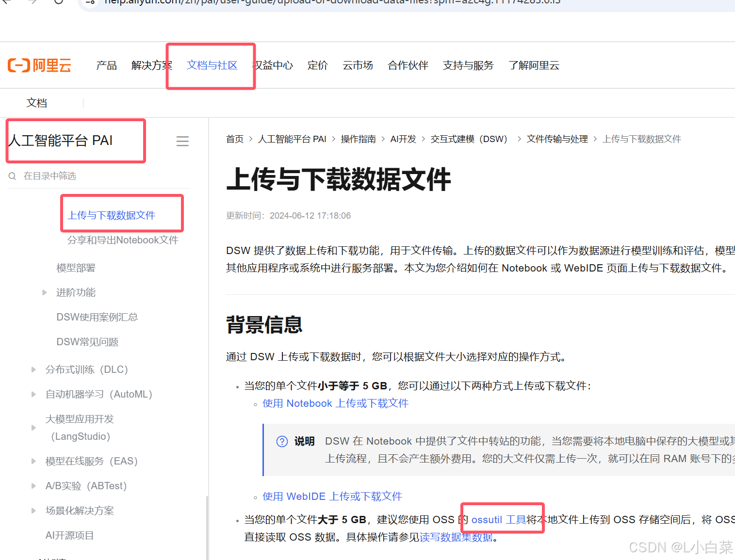Viewport: 735px width, 560px height.
Task: Open DSW常见问题 in the sidebar
Action: pos(87,342)
